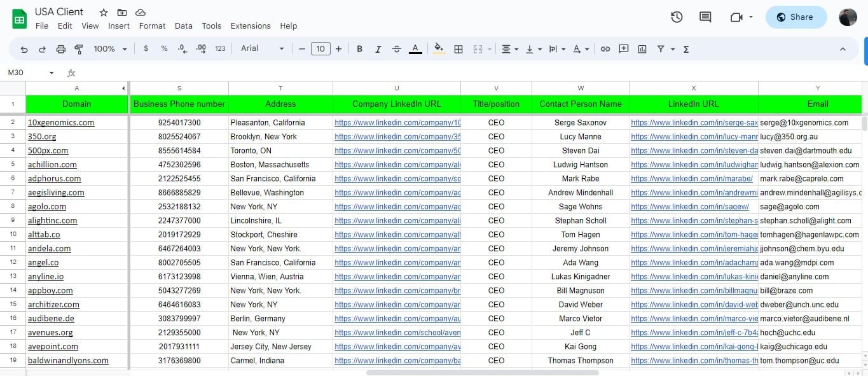Open the company LinkedIn URL for 350.org
Screen dimensions: 868x376
[x=397, y=137]
